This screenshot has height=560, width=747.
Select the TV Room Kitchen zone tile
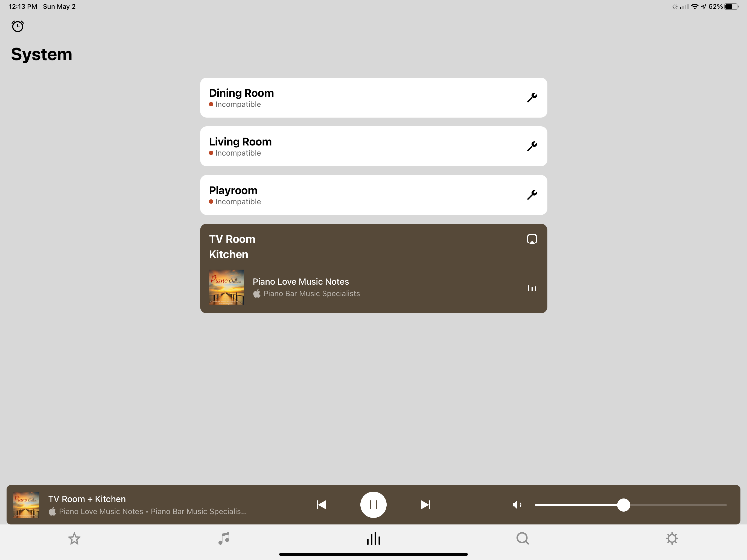(373, 268)
